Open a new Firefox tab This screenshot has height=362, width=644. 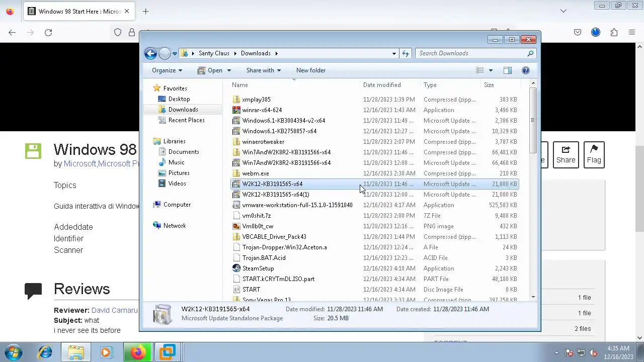click(x=145, y=11)
